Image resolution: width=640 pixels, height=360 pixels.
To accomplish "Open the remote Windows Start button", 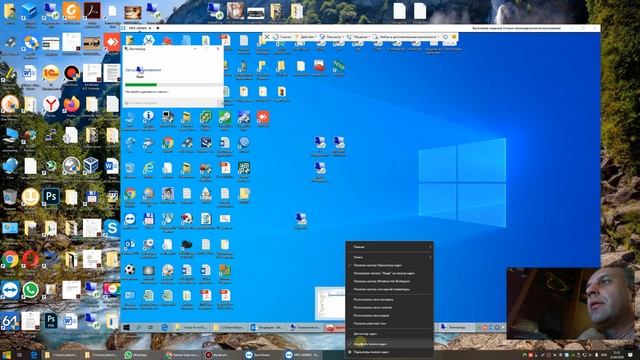I will pos(127,327).
